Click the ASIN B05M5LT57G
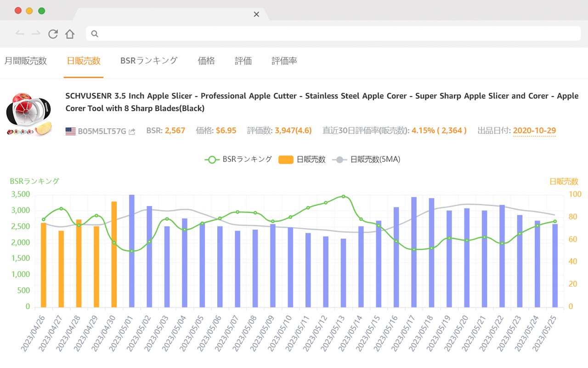 tap(102, 131)
